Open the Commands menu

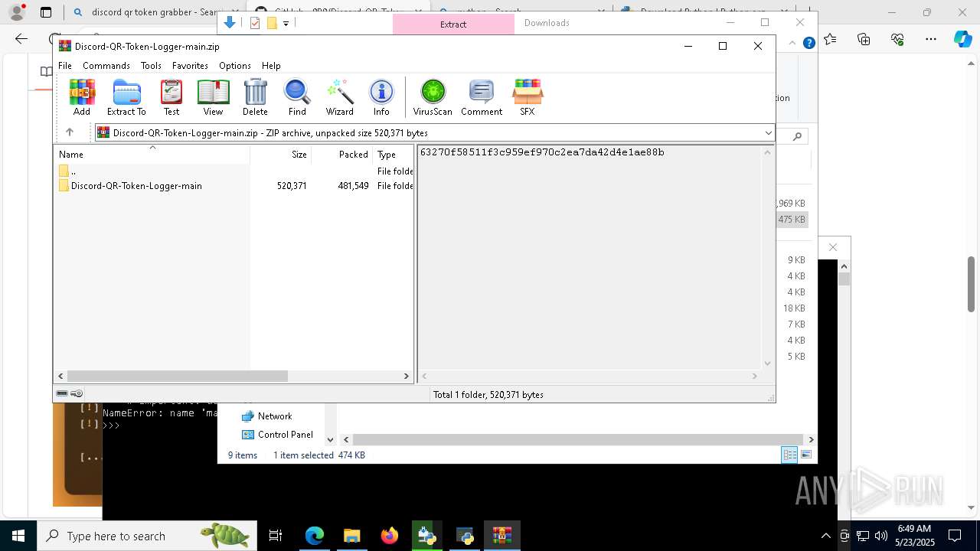pos(106,66)
